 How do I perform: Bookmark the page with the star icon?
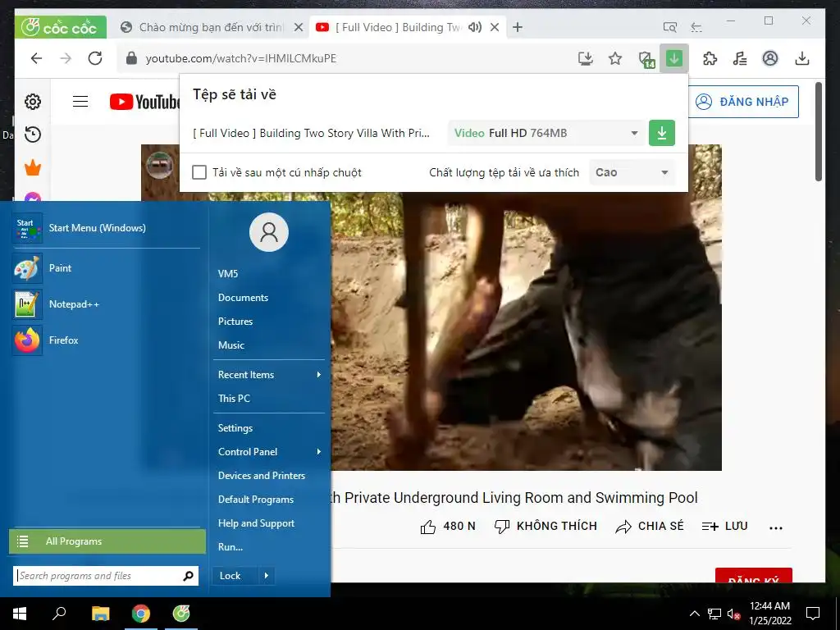click(615, 58)
